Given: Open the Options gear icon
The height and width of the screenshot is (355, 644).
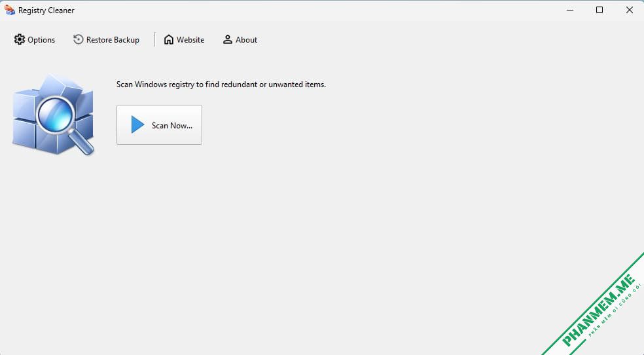Looking at the screenshot, I should (x=19, y=39).
